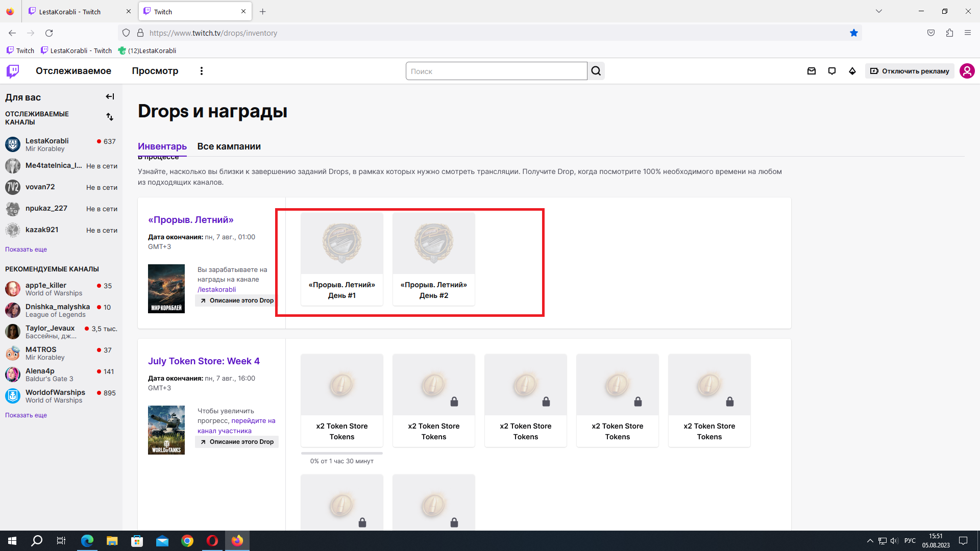
Task: Bookmark star icon in address bar
Action: tap(854, 33)
